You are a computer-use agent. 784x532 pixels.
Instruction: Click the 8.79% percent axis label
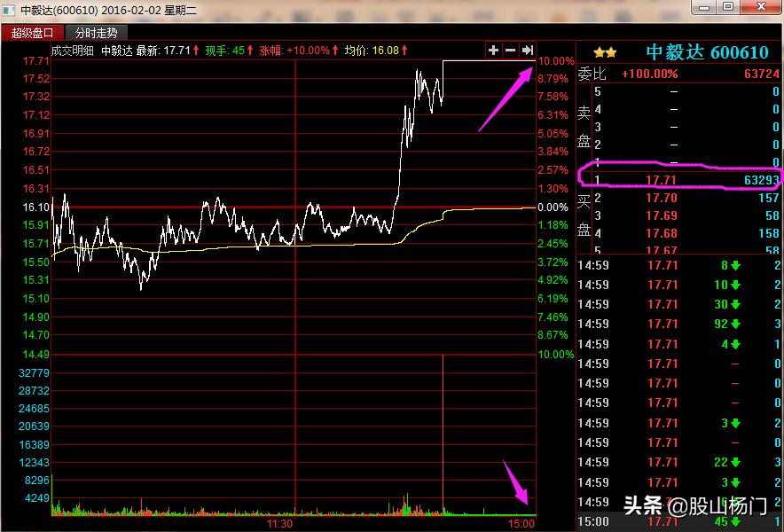click(x=553, y=79)
